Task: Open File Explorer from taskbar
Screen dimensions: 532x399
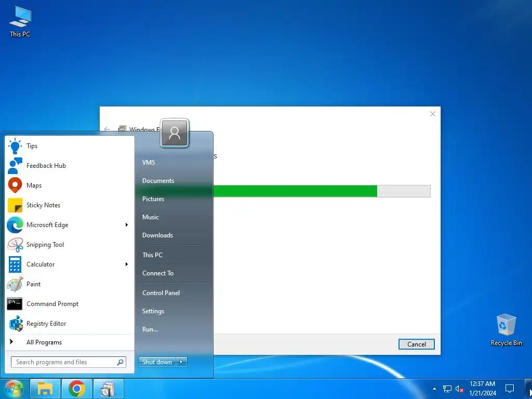Action: [45, 389]
